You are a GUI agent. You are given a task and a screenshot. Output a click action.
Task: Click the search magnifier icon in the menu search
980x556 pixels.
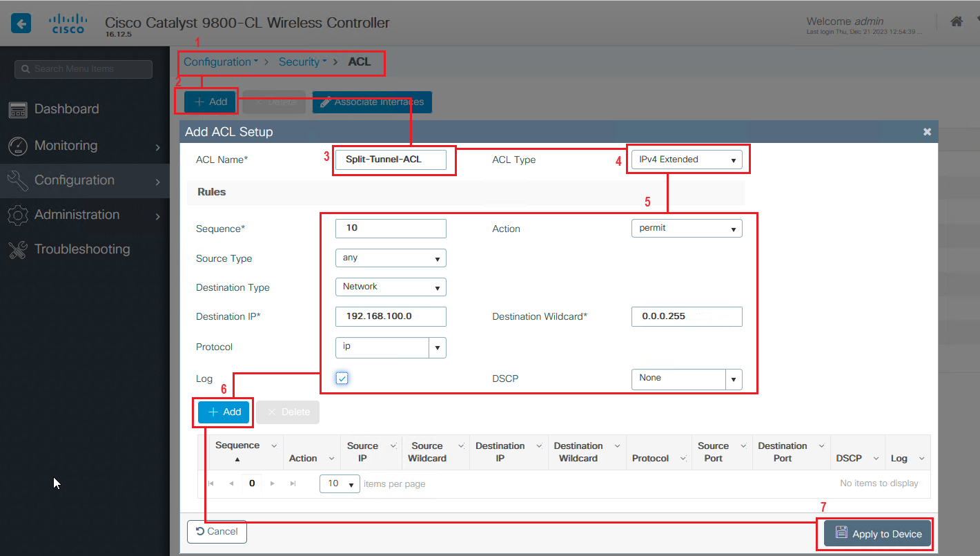26,69
